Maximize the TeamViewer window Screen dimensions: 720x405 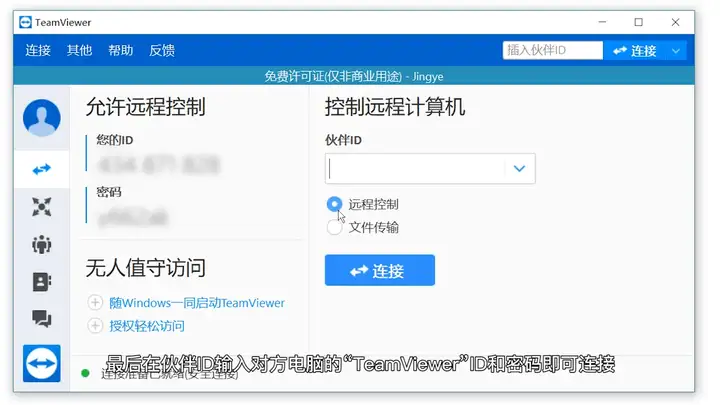639,22
